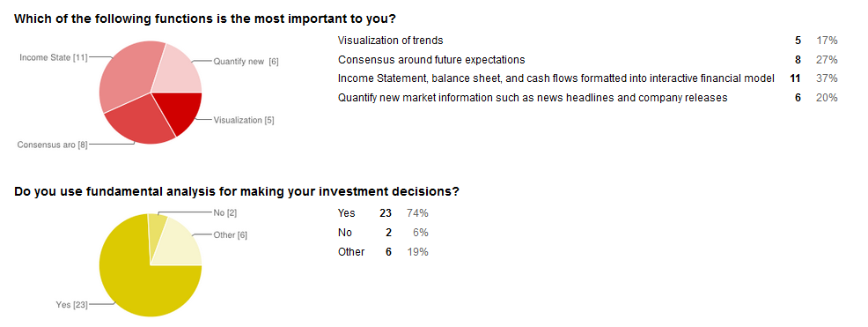This screenshot has height=327, width=868.
Task: Select 'Visualization of trends' table row
Action: pos(587,41)
